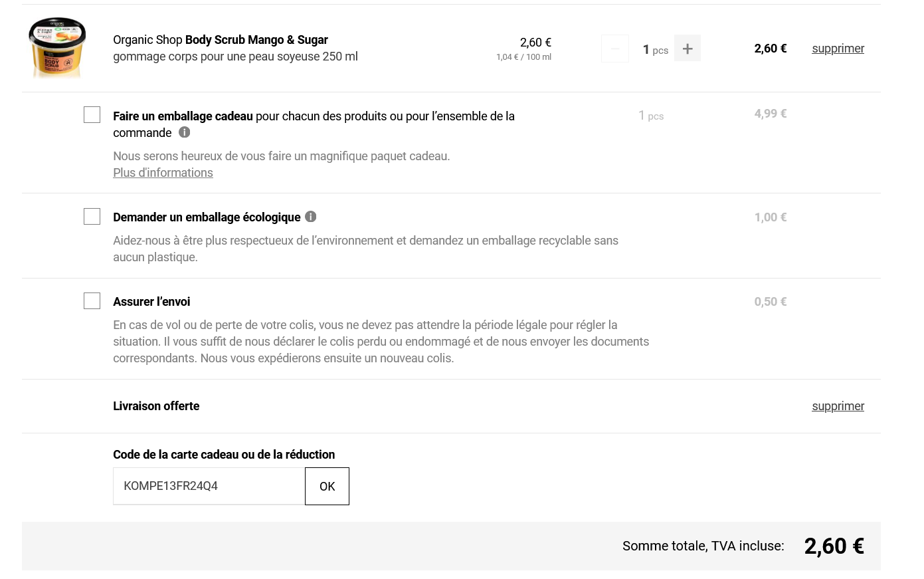This screenshot has height=579, width=924.
Task: Open the Organic Shop Body Scrub Mango & Sugar product link
Action: [x=220, y=40]
